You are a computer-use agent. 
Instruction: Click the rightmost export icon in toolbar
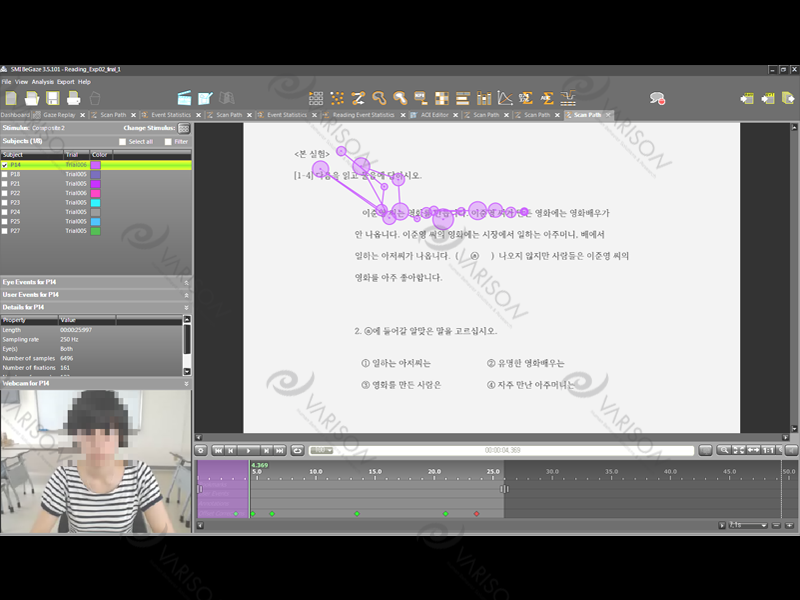point(788,98)
